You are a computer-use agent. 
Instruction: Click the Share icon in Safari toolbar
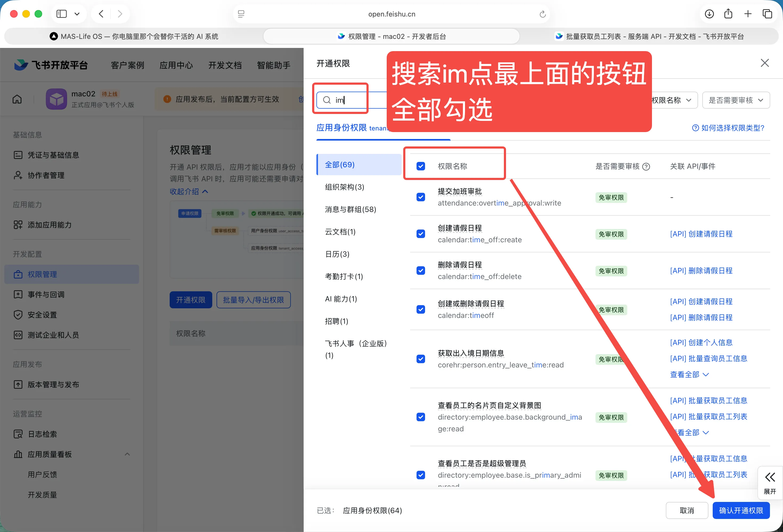tap(728, 14)
